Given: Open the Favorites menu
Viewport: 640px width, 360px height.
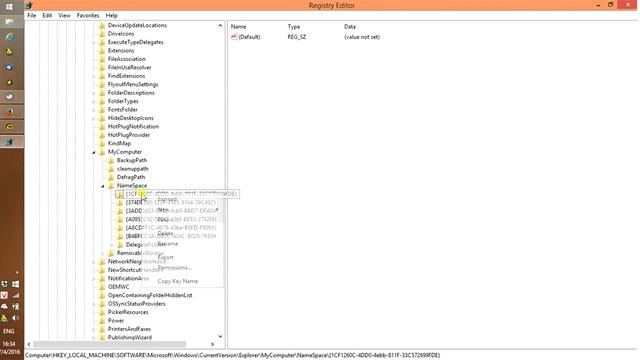Looking at the screenshot, I should pos(88,16).
